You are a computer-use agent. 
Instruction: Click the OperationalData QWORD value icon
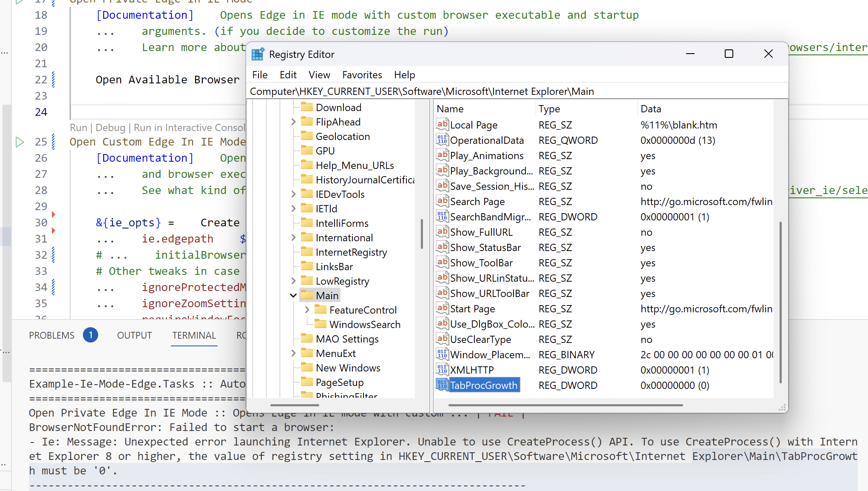(x=442, y=140)
